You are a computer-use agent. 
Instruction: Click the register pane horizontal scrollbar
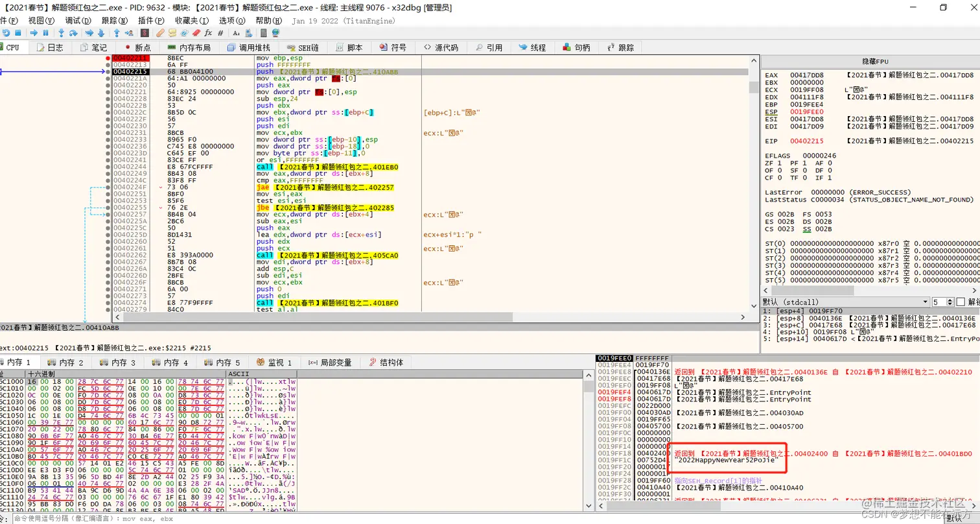pos(870,292)
